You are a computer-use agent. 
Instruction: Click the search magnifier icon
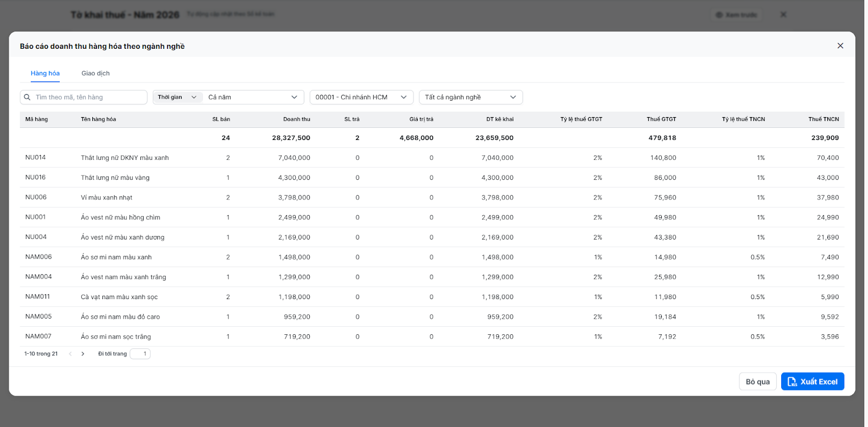[27, 98]
